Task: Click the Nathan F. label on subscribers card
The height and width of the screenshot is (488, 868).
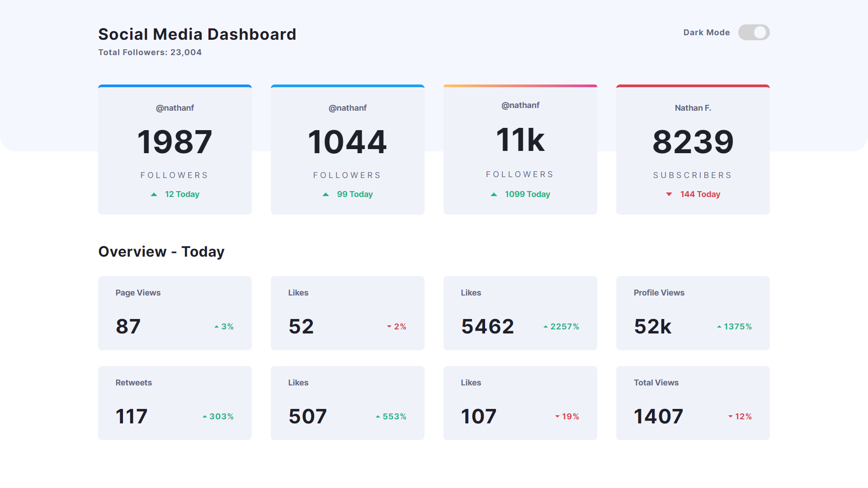Action: (693, 108)
